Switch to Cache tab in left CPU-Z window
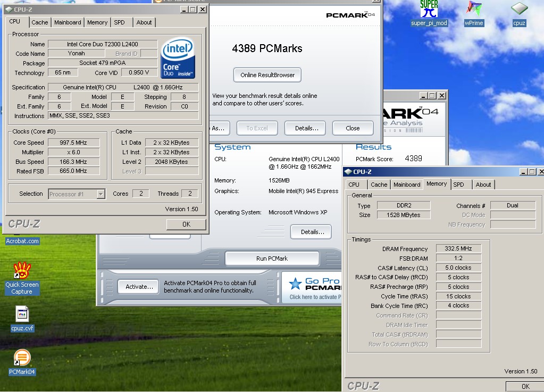 tap(39, 22)
